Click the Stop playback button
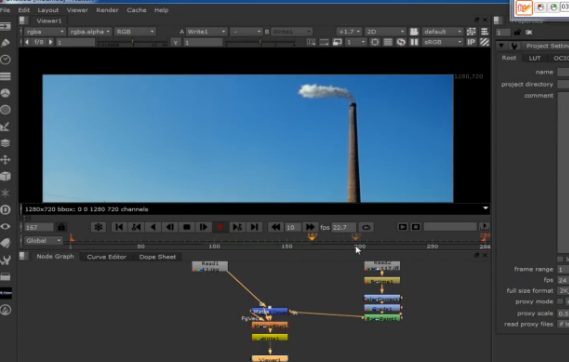The height and width of the screenshot is (362, 569). click(x=187, y=227)
